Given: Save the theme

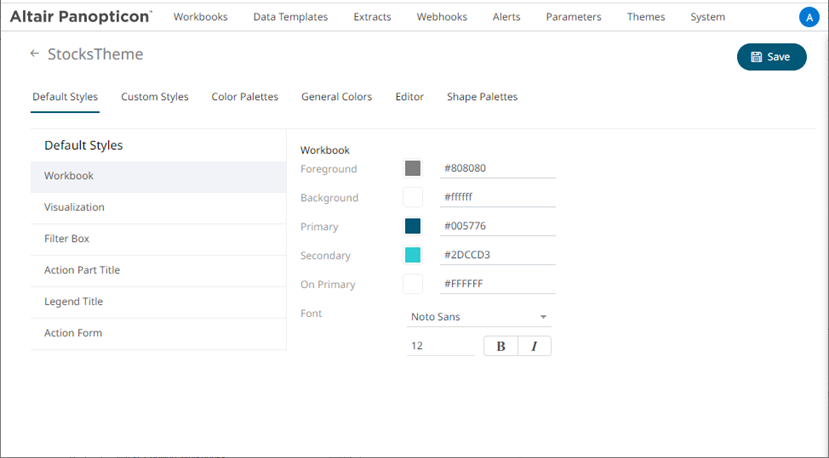Looking at the screenshot, I should click(771, 57).
